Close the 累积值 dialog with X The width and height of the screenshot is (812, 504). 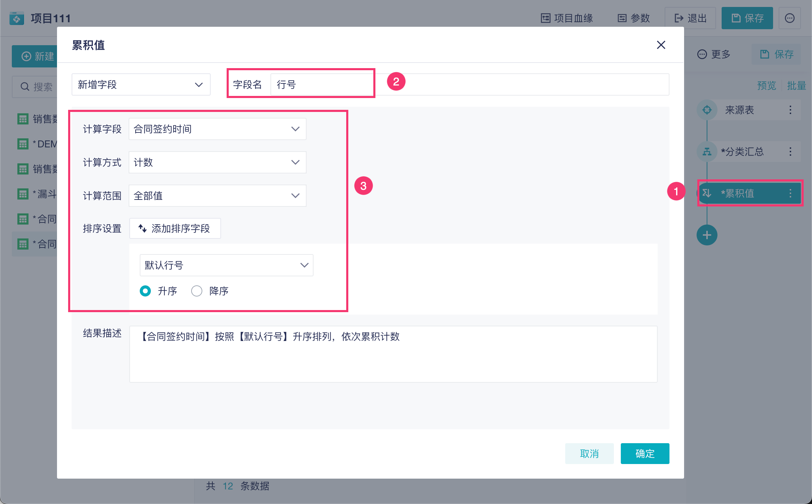661,45
